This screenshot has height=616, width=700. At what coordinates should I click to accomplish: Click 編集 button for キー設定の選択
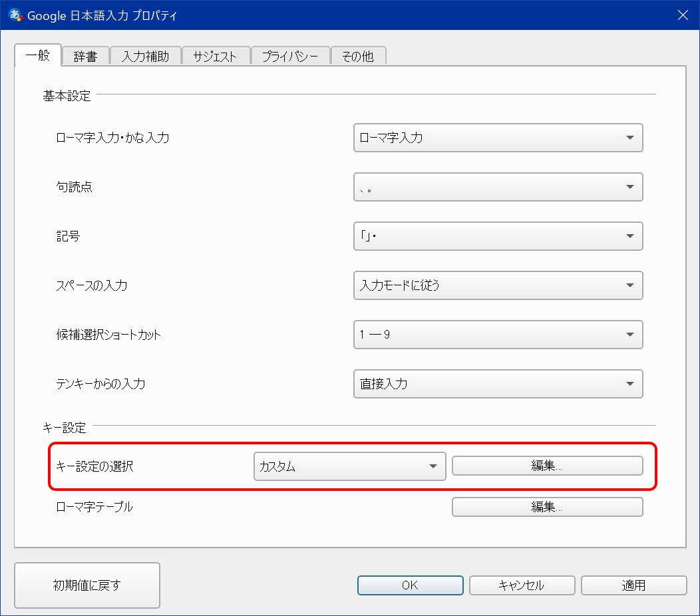[x=548, y=466]
